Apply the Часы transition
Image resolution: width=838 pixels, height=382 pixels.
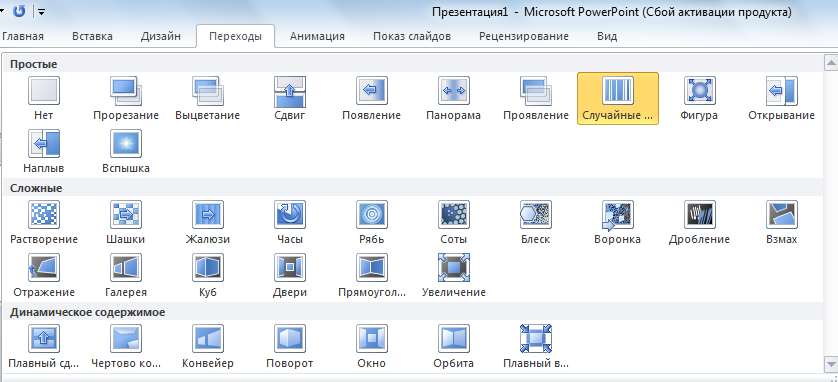coord(290,222)
